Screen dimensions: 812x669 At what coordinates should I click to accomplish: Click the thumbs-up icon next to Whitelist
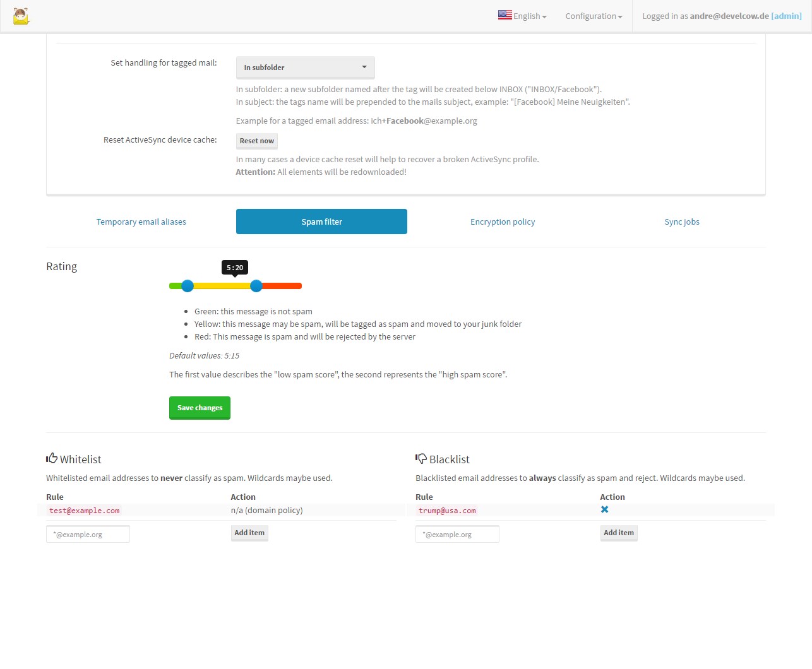[x=51, y=458]
